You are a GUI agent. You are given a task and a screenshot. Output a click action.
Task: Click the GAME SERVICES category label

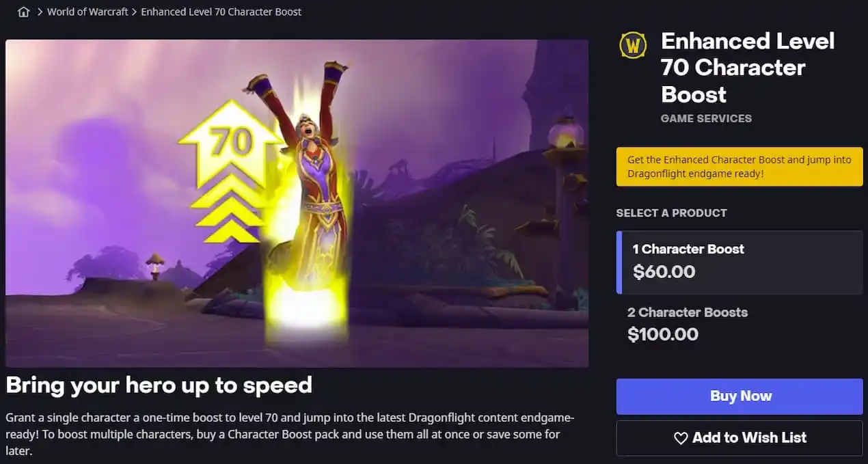click(706, 118)
